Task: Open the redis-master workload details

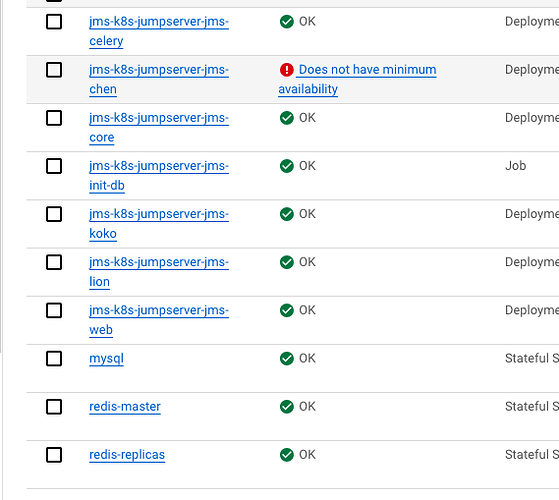Action: (125, 407)
